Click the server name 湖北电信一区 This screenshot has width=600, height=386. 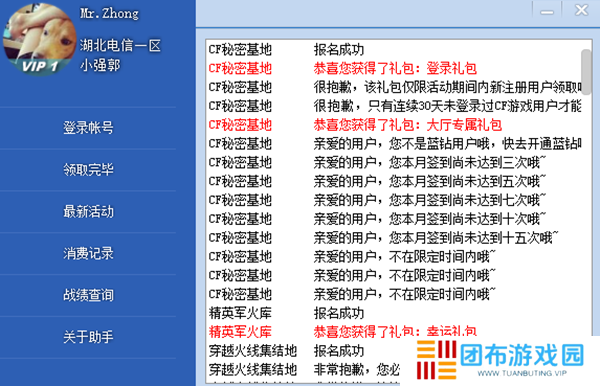120,46
